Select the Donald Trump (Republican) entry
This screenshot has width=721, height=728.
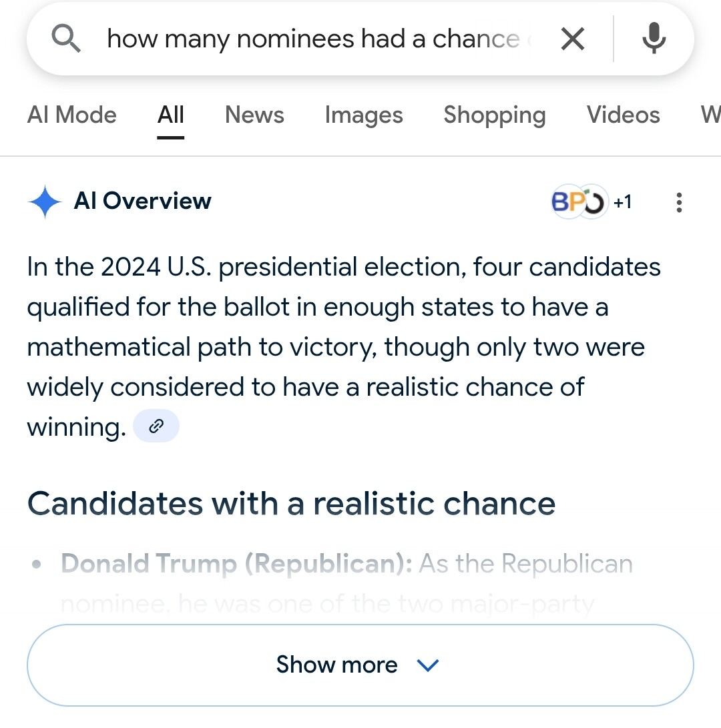tap(236, 564)
